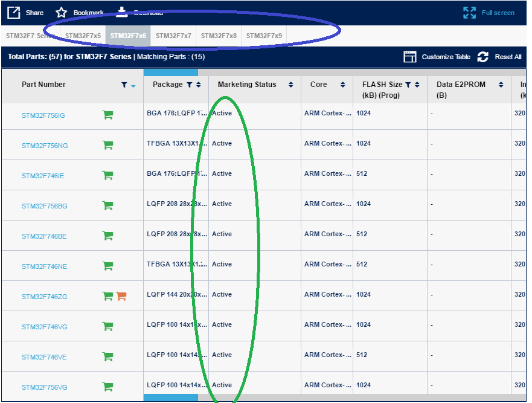Click package LQFP 208 for STM32F756BG

(177, 204)
